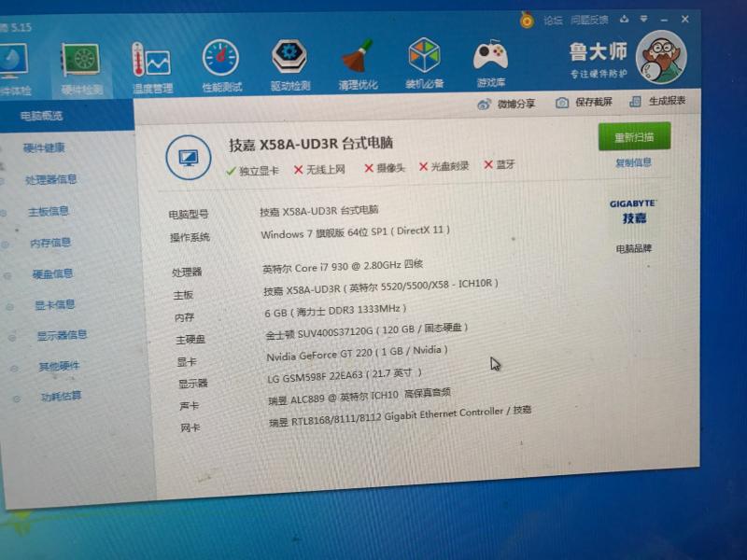Image resolution: width=747 pixels, height=560 pixels.
Task: Select the 电脑概览 overview tab
Action: click(x=41, y=116)
